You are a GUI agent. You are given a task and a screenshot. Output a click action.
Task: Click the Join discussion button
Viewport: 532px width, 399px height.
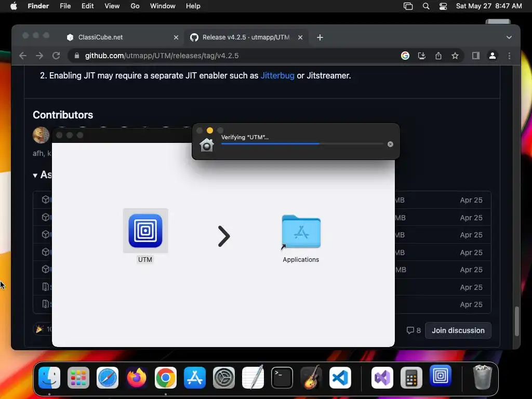click(x=458, y=330)
